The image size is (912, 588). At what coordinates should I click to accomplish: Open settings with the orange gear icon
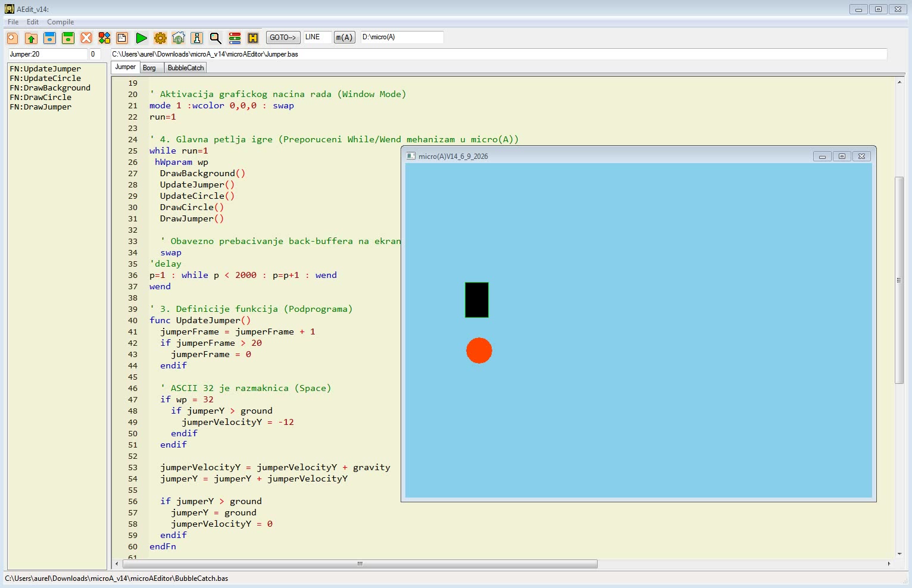(x=160, y=38)
